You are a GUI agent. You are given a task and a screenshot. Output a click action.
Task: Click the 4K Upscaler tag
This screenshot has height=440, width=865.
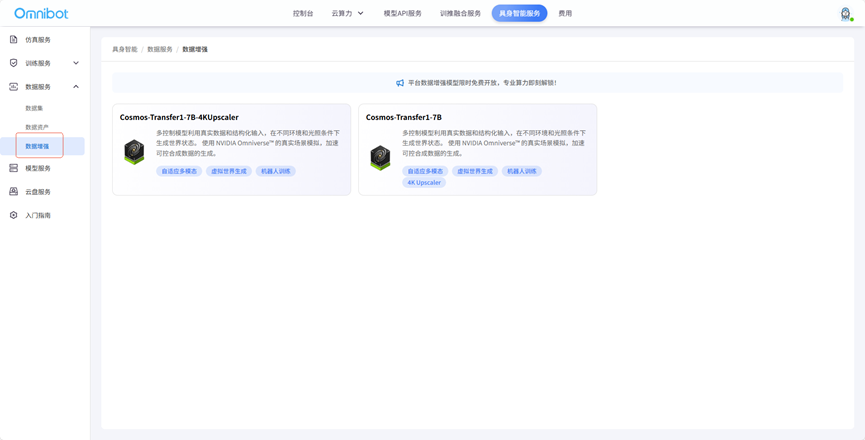click(424, 183)
